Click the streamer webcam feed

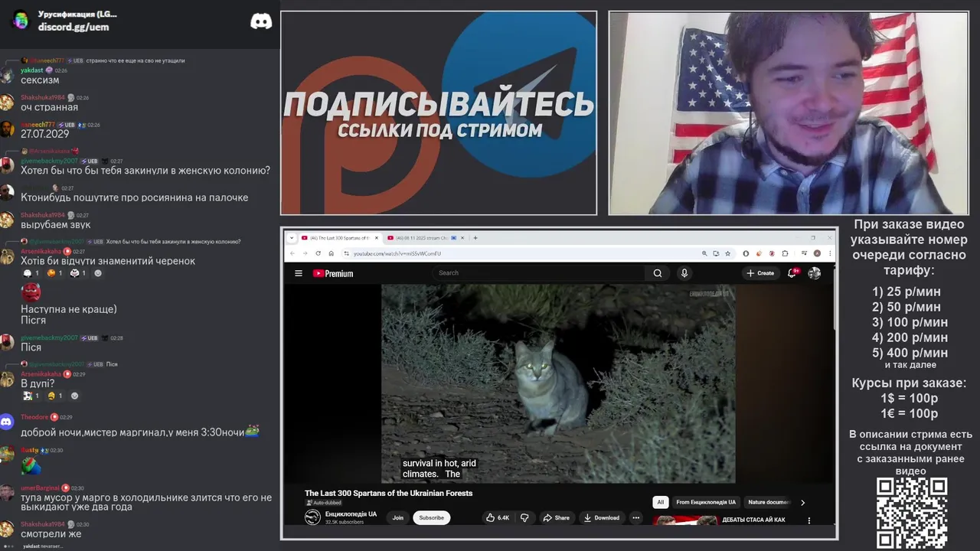click(x=789, y=112)
